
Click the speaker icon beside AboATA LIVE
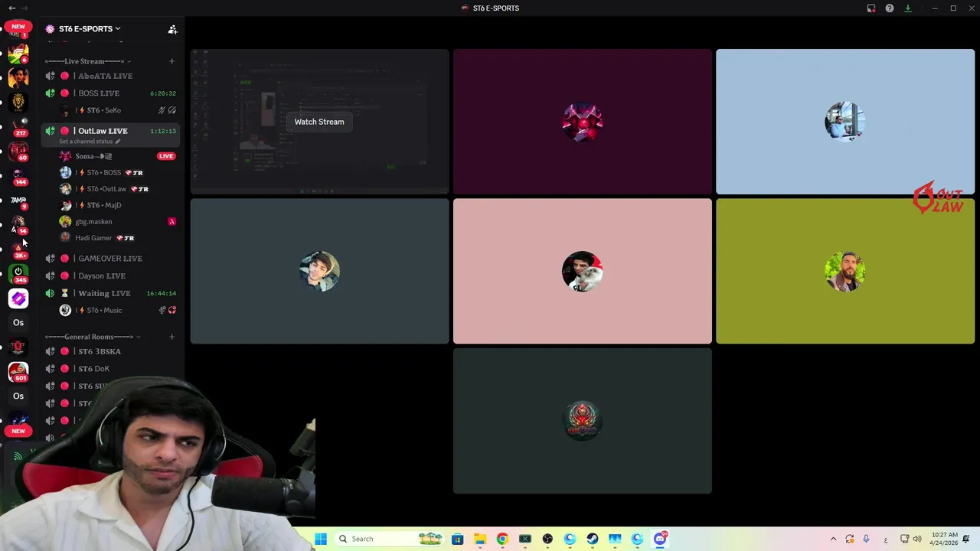click(x=50, y=76)
